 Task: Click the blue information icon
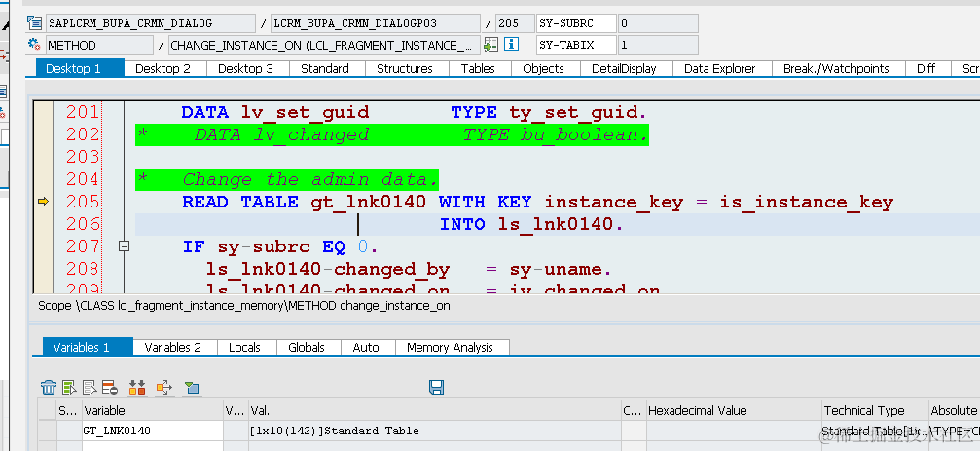[511, 45]
